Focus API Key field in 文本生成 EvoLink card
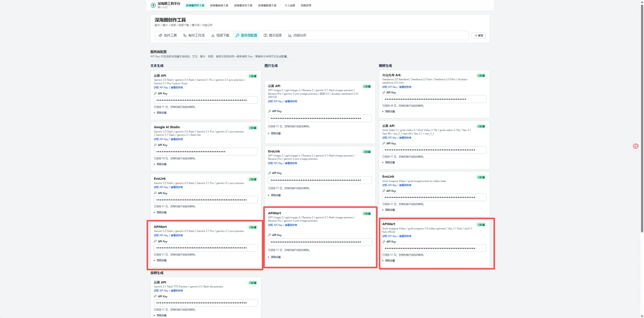 click(x=206, y=200)
